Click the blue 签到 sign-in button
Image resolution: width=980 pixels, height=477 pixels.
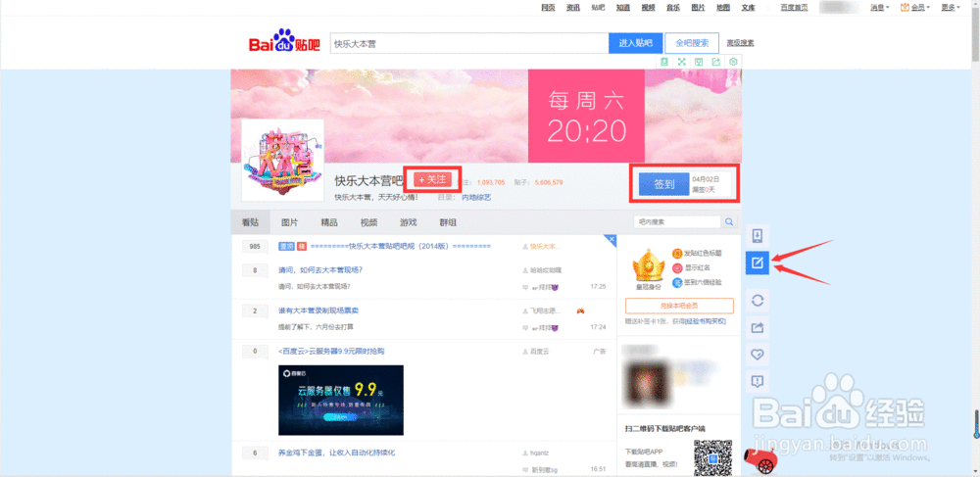663,184
